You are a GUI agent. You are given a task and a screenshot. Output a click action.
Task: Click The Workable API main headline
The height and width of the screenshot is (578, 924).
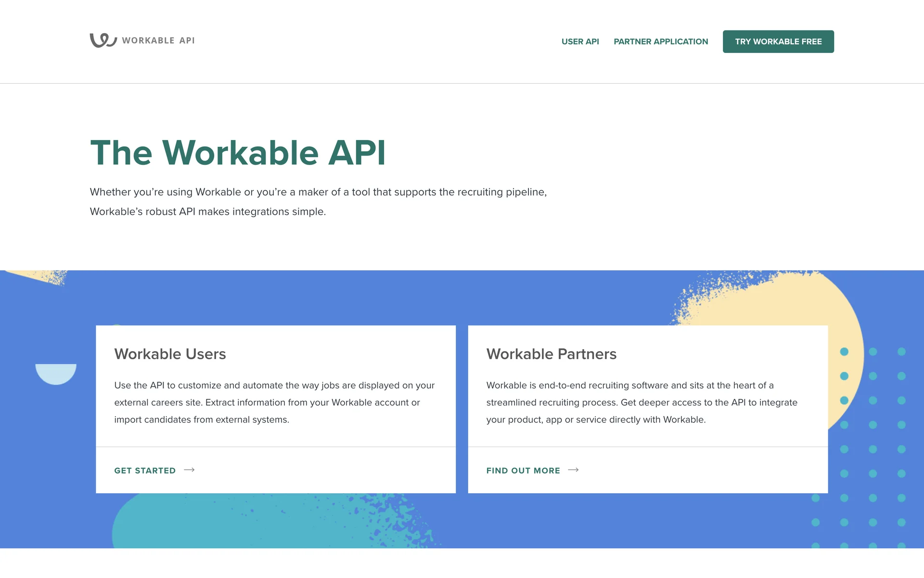click(x=238, y=153)
